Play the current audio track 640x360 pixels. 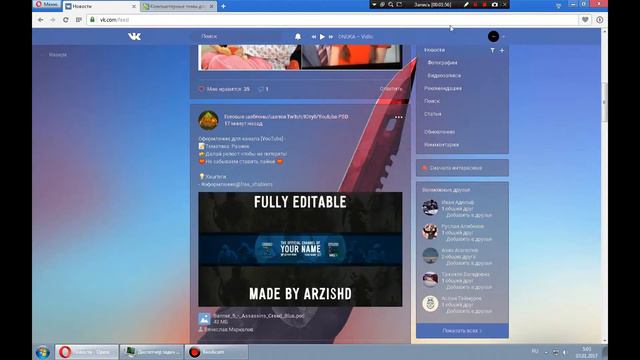[x=322, y=37]
